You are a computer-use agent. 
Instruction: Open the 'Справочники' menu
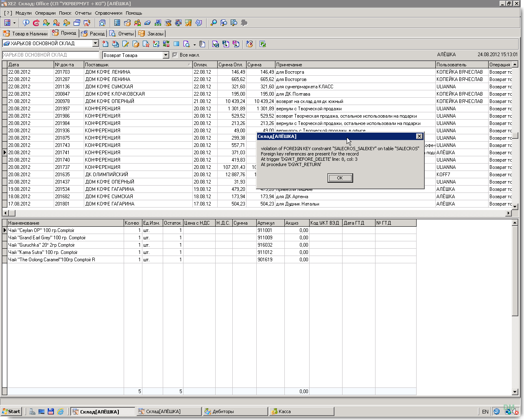point(108,13)
